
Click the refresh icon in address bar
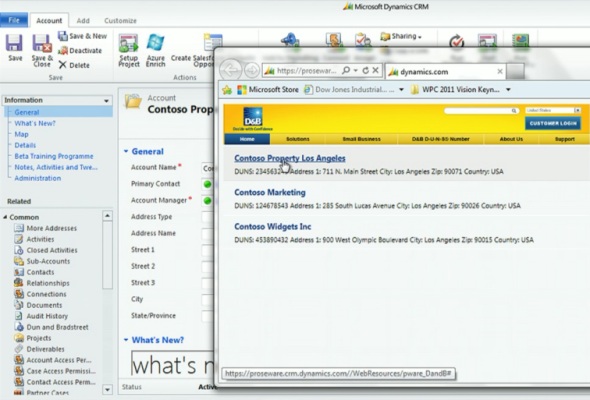(365, 70)
